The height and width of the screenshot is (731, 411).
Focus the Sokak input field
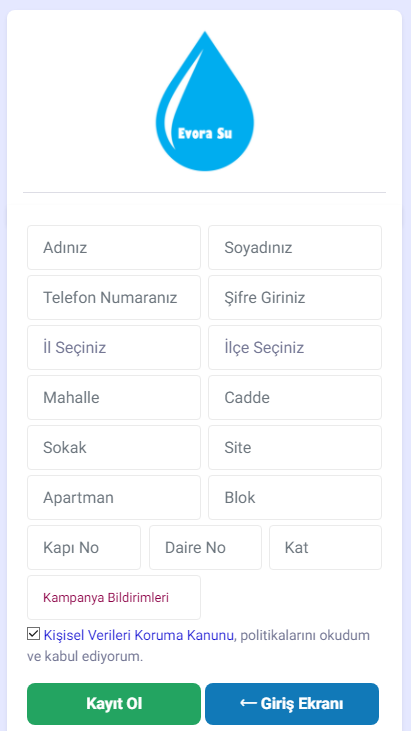[x=114, y=448]
